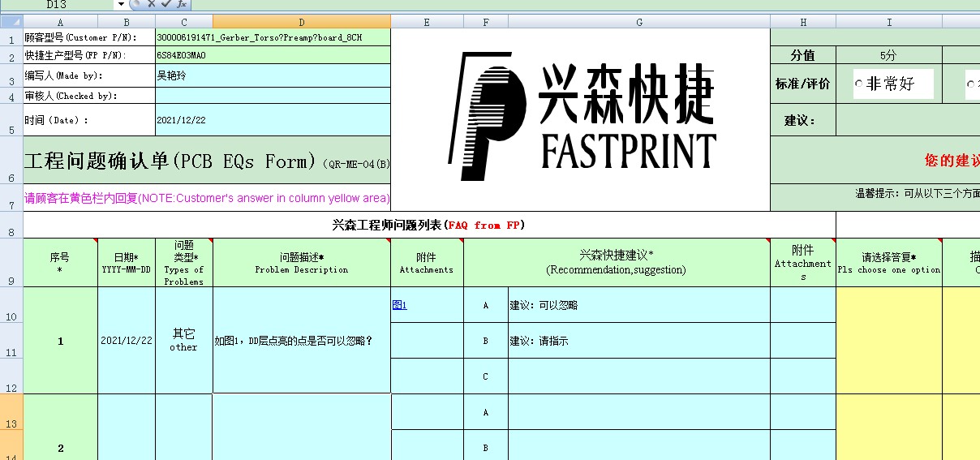Click the 问题类型 Types of Problems heading
980x460 pixels.
184,263
